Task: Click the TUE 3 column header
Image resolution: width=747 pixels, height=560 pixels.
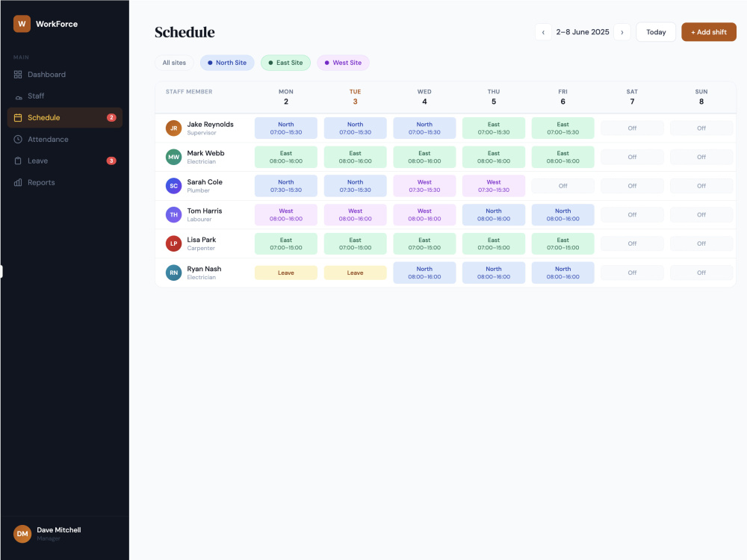Action: [356, 96]
